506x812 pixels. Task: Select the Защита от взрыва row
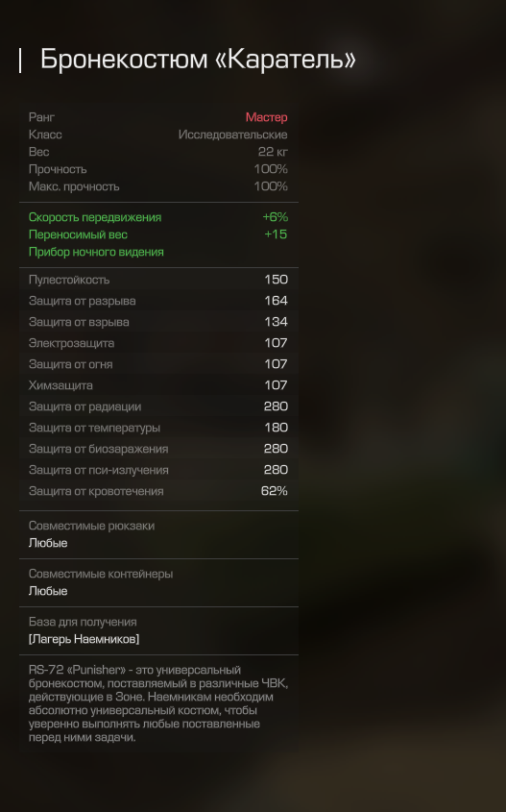158,322
